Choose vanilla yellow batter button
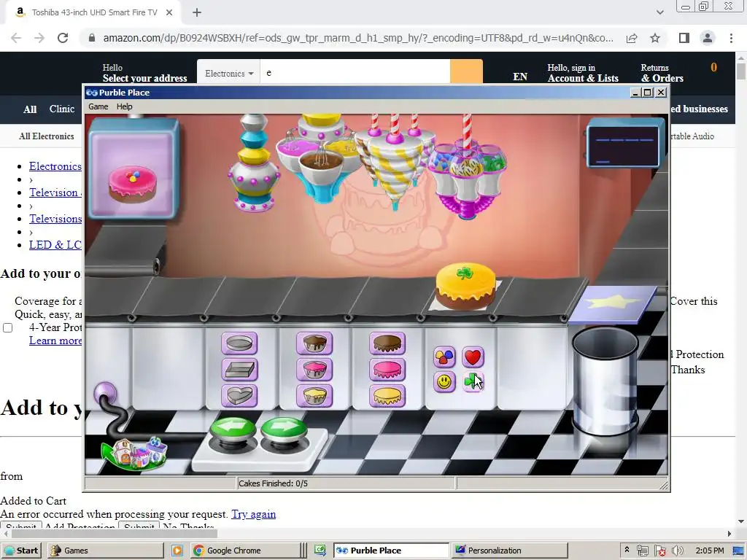 (314, 396)
